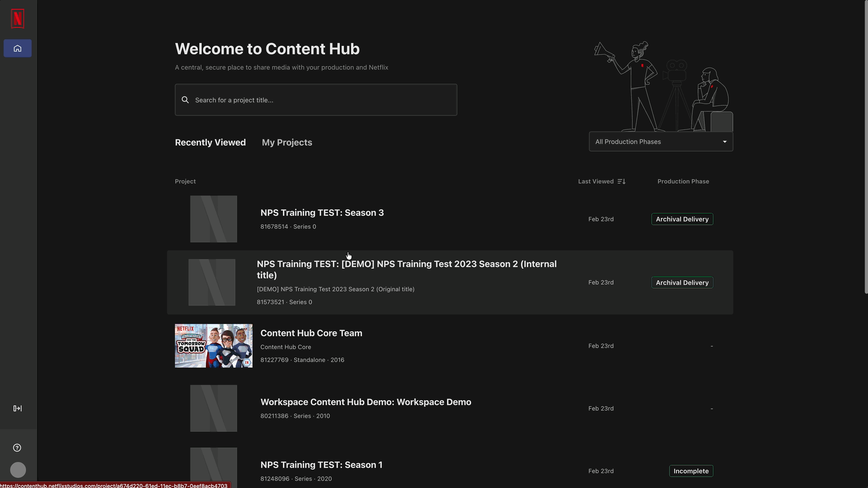Viewport: 868px width, 488px height.
Task: Click Archival Delivery badge for Season 3
Action: (x=682, y=219)
